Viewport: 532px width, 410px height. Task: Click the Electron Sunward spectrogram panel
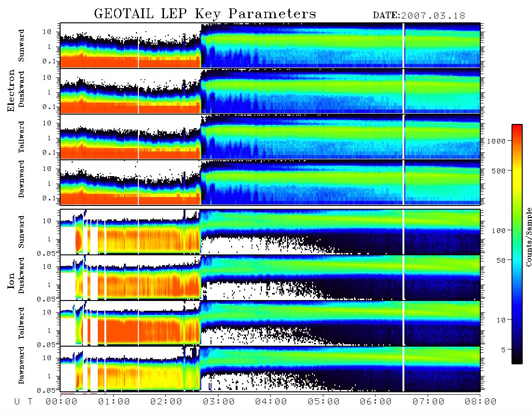[x=270, y=45]
